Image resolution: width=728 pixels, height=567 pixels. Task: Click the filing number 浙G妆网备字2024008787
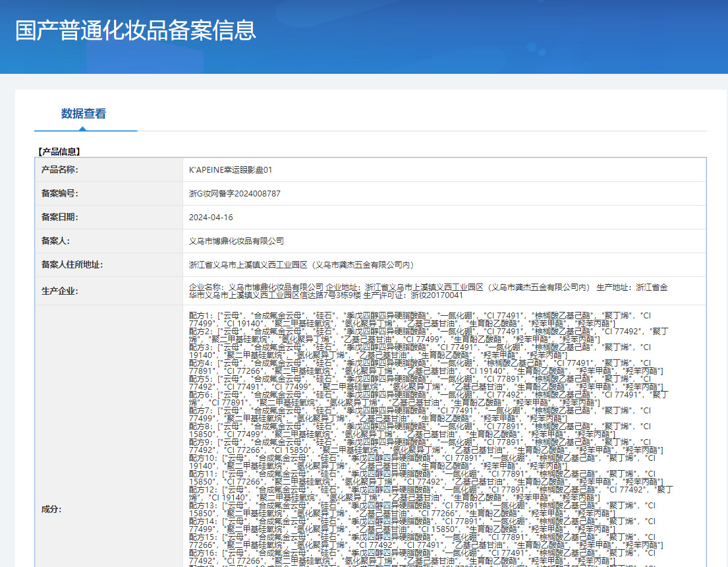[x=235, y=193]
